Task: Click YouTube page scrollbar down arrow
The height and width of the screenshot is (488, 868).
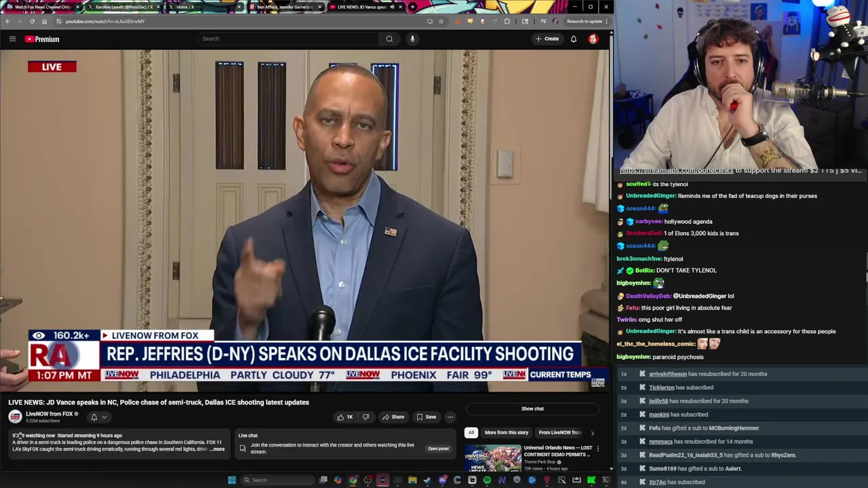Action: coord(611,468)
